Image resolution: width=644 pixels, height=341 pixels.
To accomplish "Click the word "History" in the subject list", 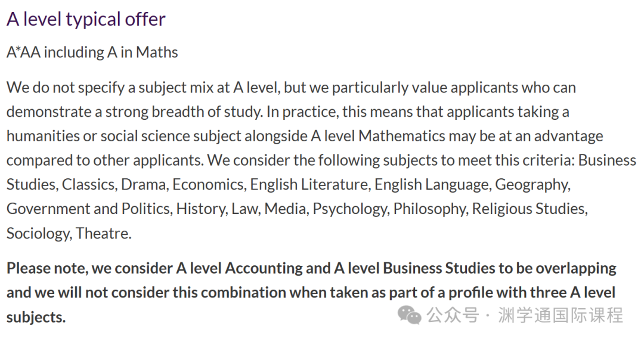I will pos(199,209).
